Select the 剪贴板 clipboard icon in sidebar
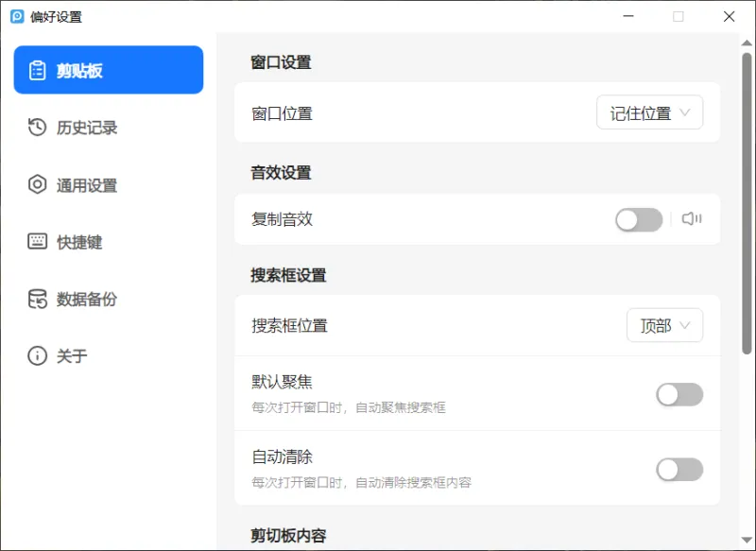 38,69
